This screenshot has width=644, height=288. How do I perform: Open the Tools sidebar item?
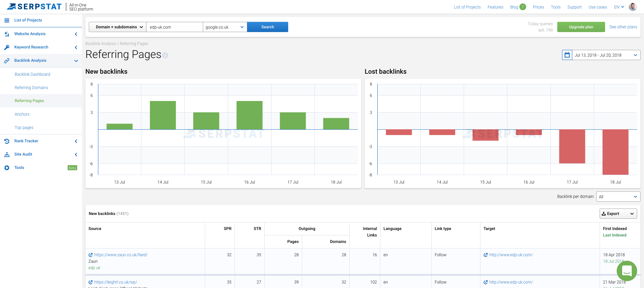pyautogui.click(x=19, y=168)
